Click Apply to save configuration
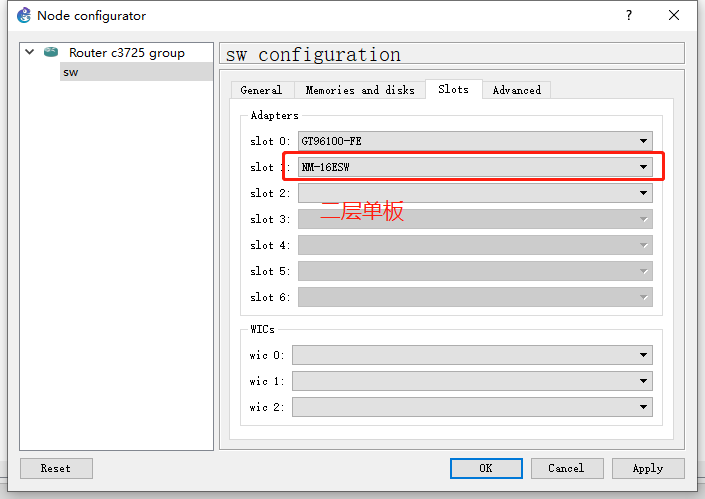Image resolution: width=705 pixels, height=499 pixels. (x=647, y=468)
